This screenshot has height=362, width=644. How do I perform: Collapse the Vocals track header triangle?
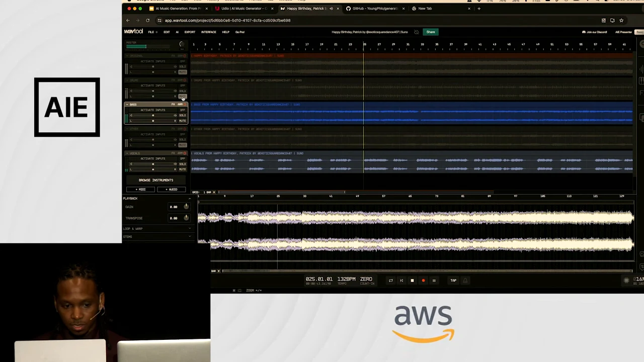(127, 153)
